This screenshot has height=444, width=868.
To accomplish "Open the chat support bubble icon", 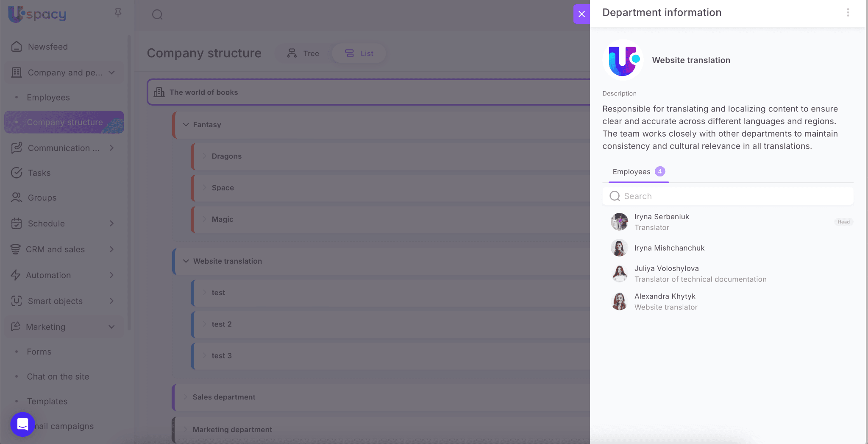I will click(x=22, y=424).
